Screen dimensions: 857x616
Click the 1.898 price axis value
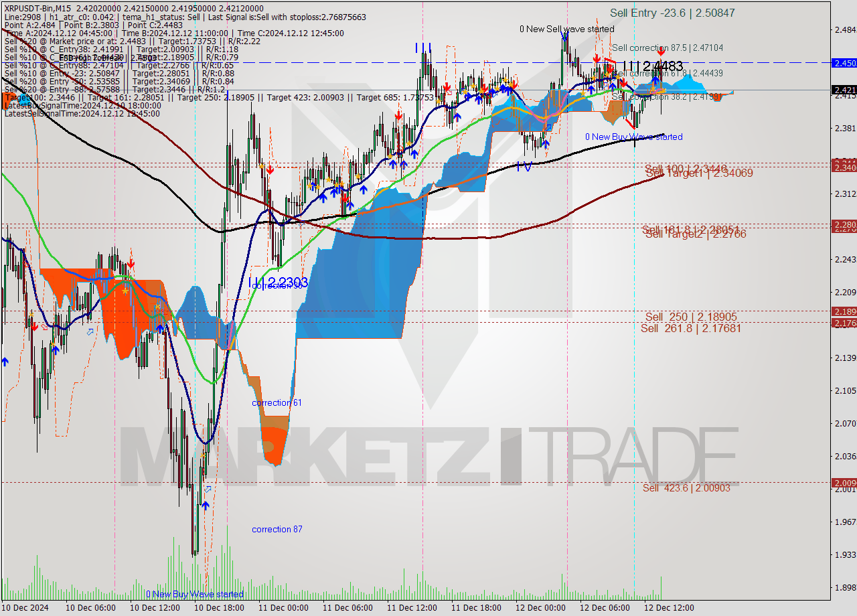click(x=844, y=587)
